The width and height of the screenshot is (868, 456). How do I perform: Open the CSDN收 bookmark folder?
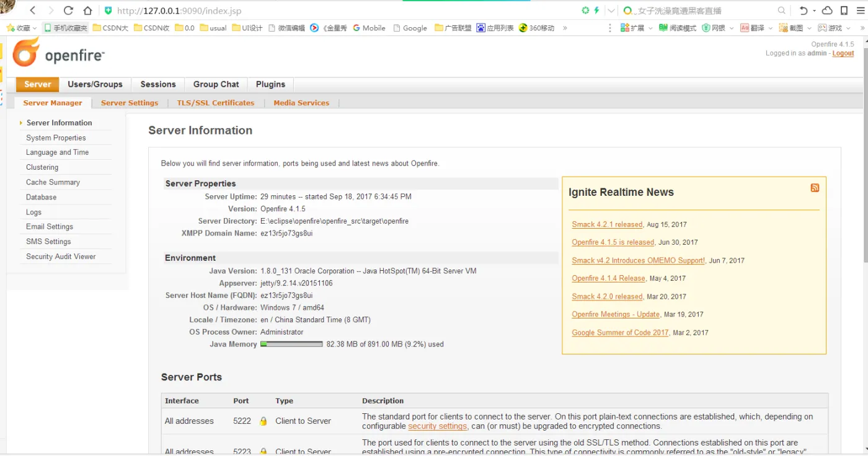[x=152, y=28]
